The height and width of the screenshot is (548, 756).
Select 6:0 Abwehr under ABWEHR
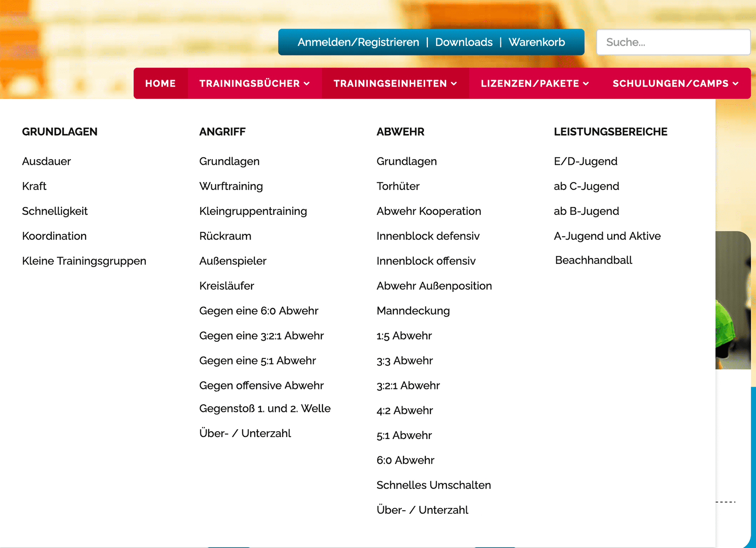tap(406, 460)
